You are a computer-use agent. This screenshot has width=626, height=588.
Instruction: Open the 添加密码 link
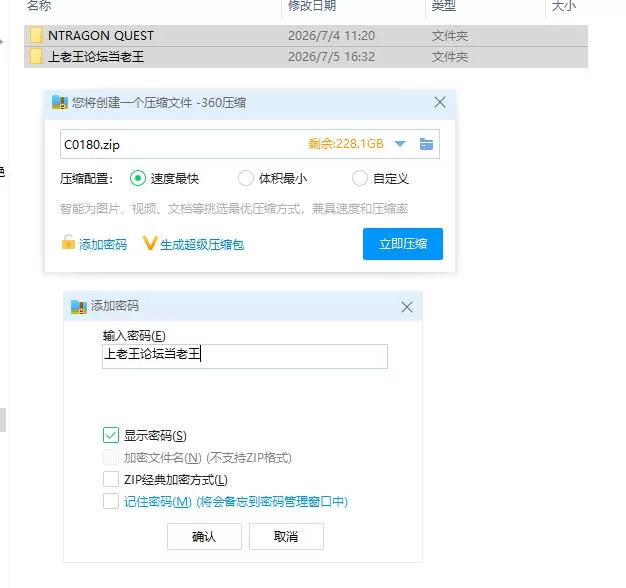pos(103,244)
